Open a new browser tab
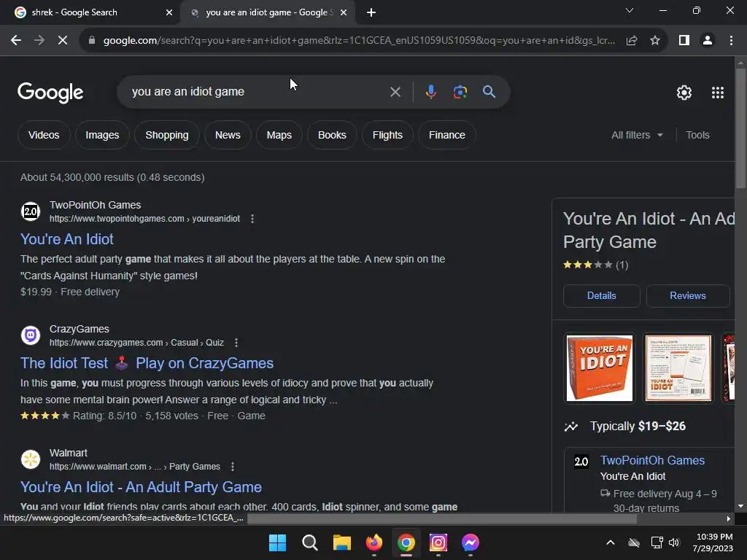This screenshot has height=560, width=747. tap(371, 12)
